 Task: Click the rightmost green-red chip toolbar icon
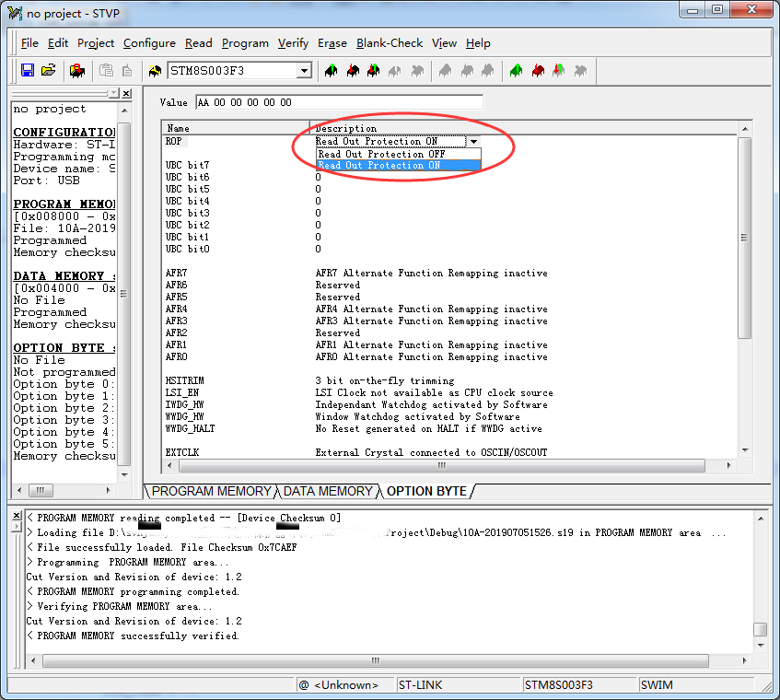(x=556, y=70)
